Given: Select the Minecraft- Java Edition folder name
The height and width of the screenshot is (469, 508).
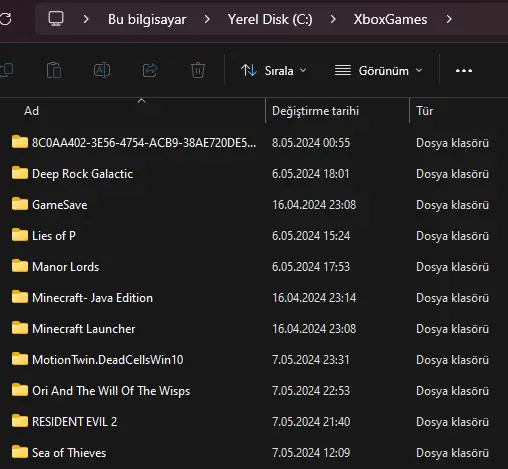Looking at the screenshot, I should [92, 298].
